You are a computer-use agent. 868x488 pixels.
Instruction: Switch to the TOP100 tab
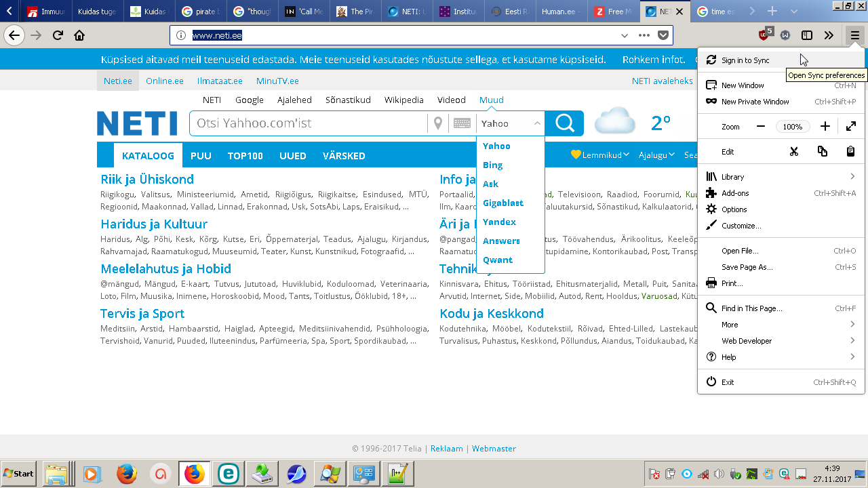[245, 156]
